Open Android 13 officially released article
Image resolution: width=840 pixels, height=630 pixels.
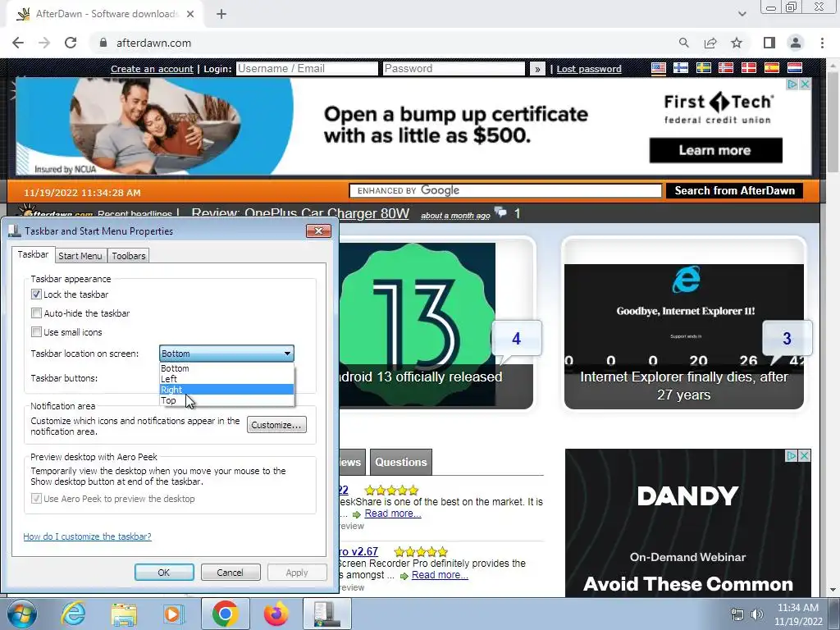click(421, 377)
